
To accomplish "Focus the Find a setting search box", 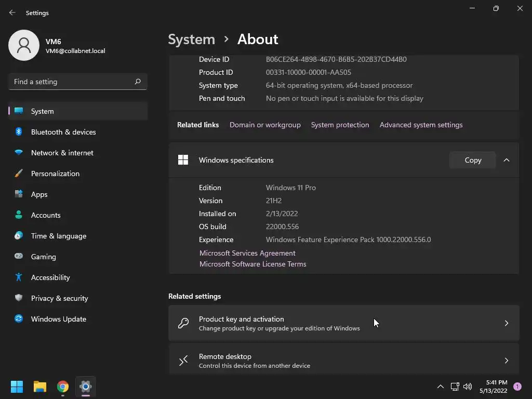I will [78, 82].
